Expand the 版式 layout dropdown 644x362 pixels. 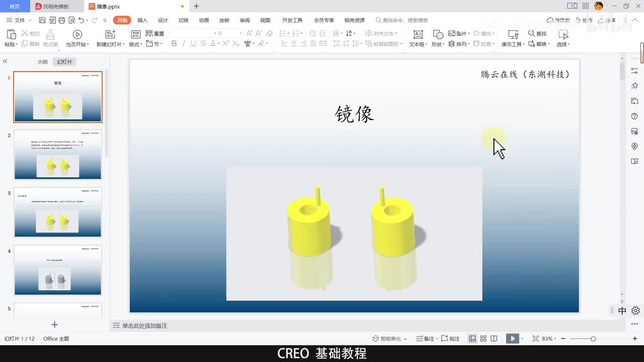click(x=135, y=44)
